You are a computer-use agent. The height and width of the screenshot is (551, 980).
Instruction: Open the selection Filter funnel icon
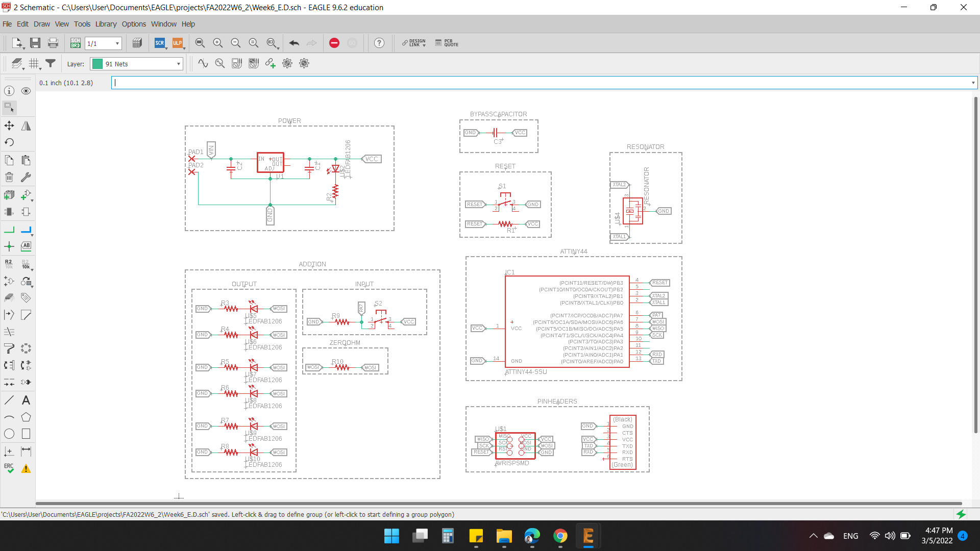[x=51, y=63]
